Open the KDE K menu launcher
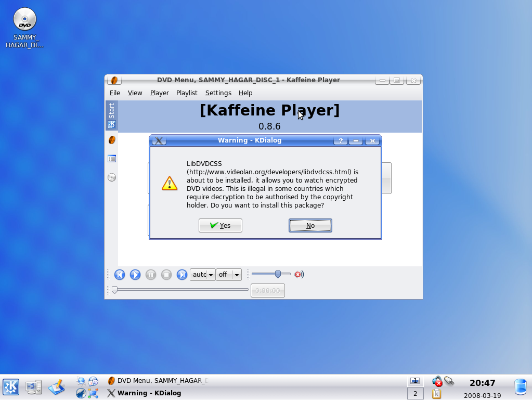The height and width of the screenshot is (400, 532). point(11,387)
